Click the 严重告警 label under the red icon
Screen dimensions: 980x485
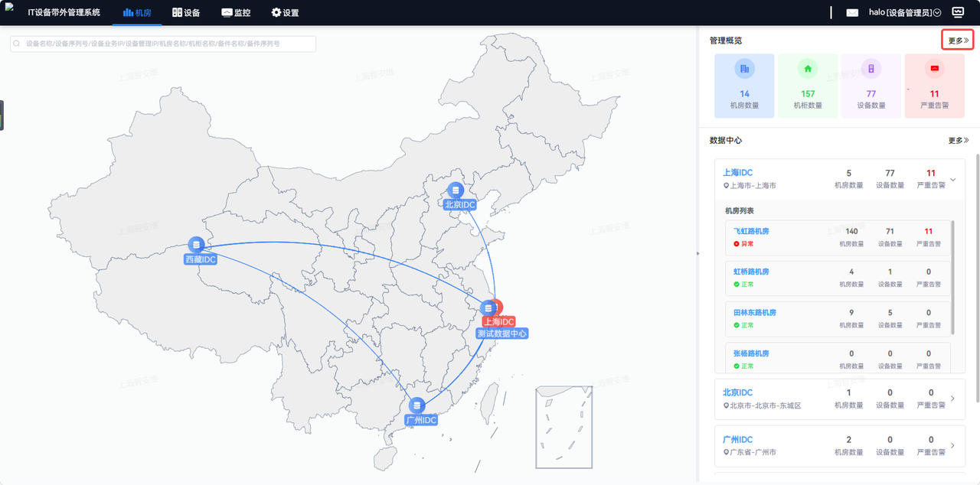(935, 106)
